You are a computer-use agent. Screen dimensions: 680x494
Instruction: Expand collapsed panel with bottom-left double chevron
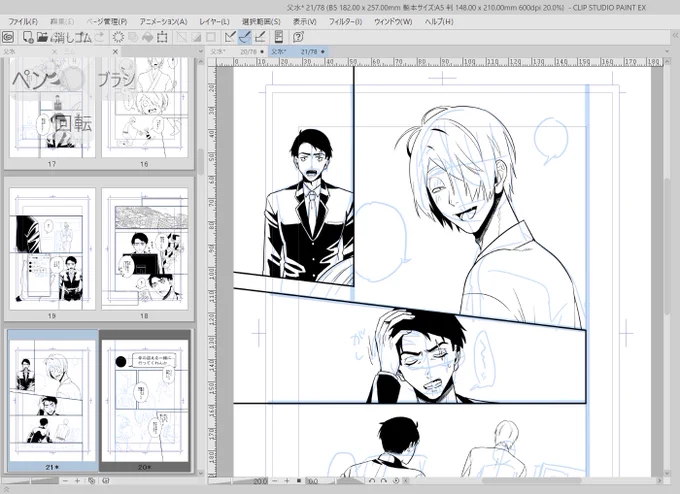point(7,489)
